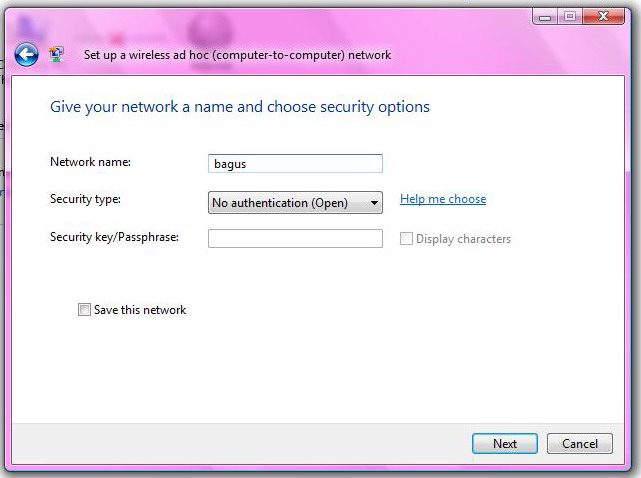Minimize the ad hoc network wizard window
Viewport: 641px width, 478px height.
point(545,17)
